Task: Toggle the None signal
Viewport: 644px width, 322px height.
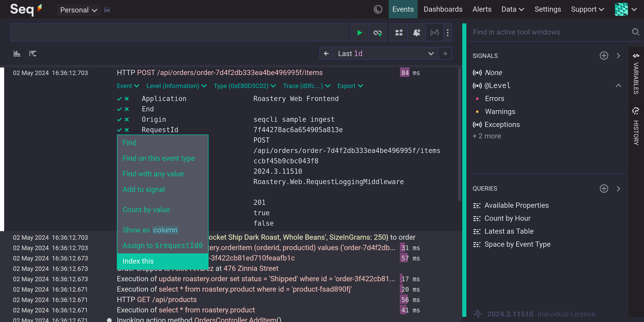Action: [x=487, y=73]
